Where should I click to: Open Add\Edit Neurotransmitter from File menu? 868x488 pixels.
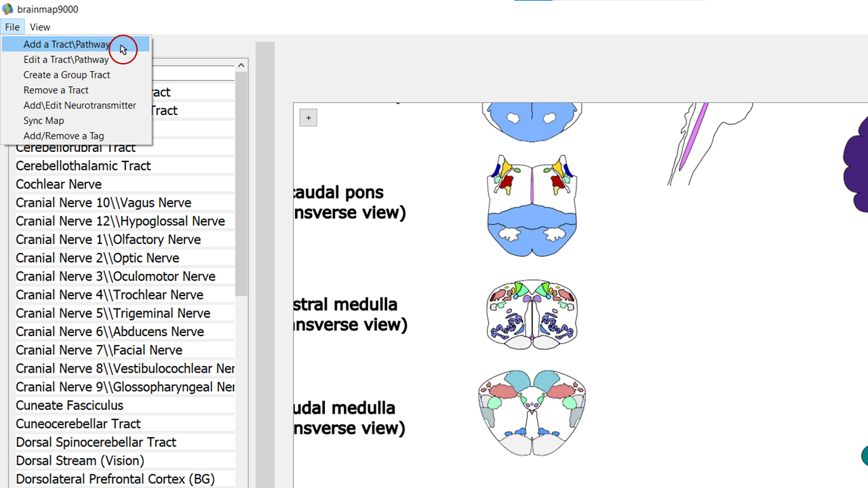(x=79, y=106)
